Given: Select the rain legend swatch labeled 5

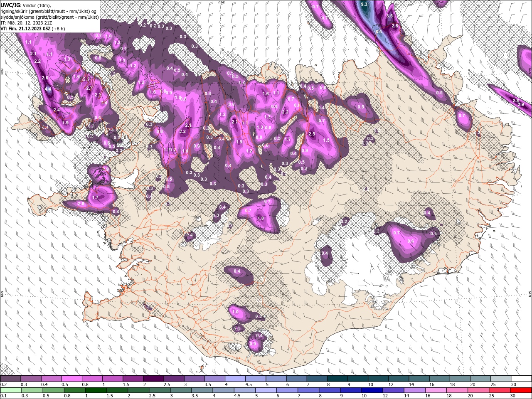Looking at the screenshot, I should [266, 390].
